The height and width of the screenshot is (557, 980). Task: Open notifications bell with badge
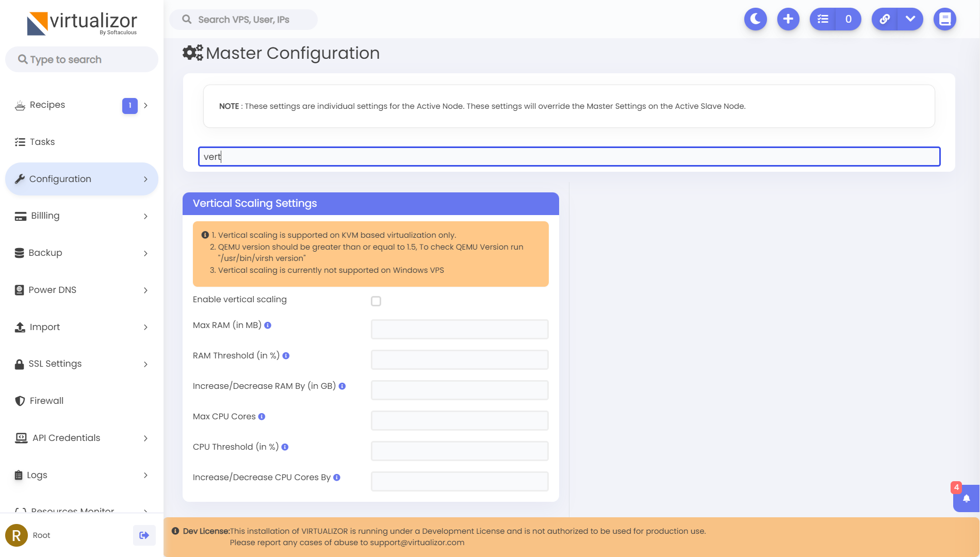click(966, 498)
